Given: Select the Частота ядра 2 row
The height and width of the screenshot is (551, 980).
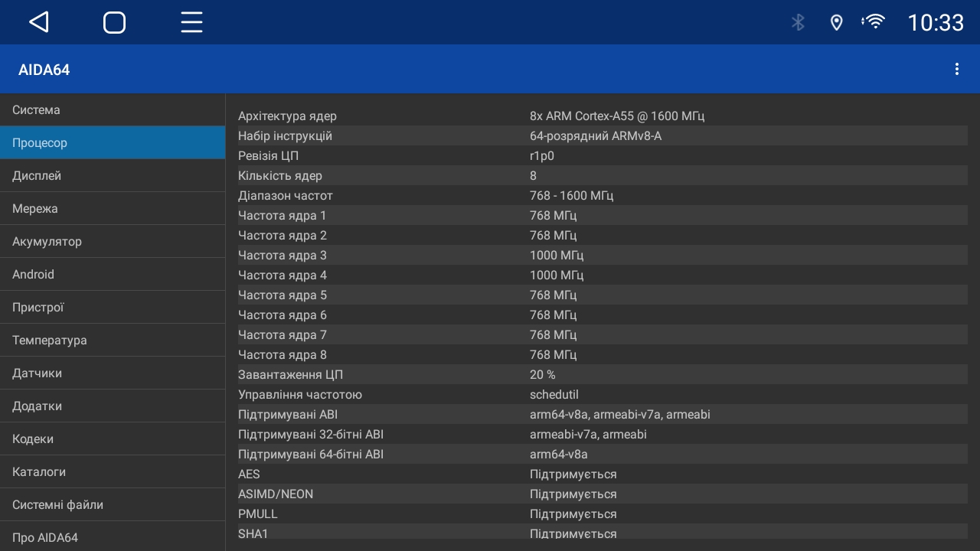Looking at the screenshot, I should (x=603, y=236).
